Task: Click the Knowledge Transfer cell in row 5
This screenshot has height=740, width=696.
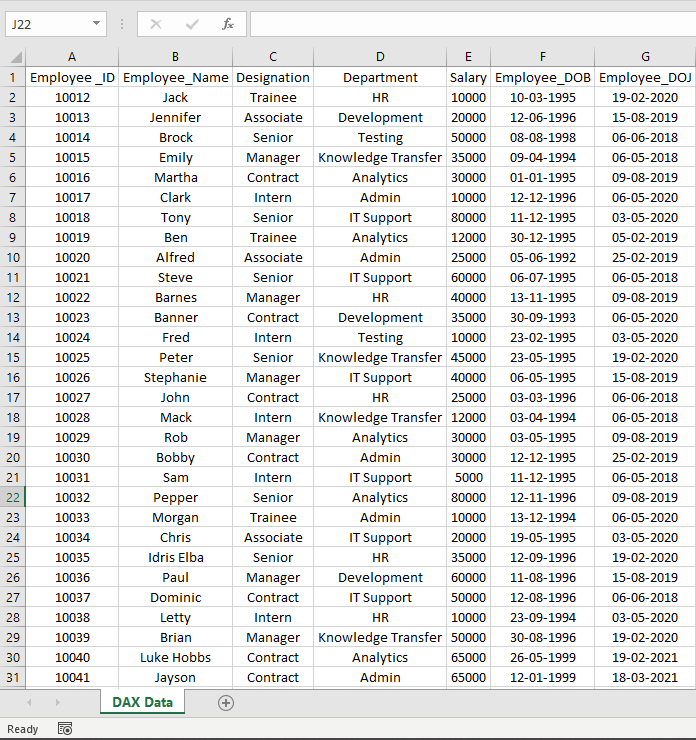Action: (x=380, y=157)
